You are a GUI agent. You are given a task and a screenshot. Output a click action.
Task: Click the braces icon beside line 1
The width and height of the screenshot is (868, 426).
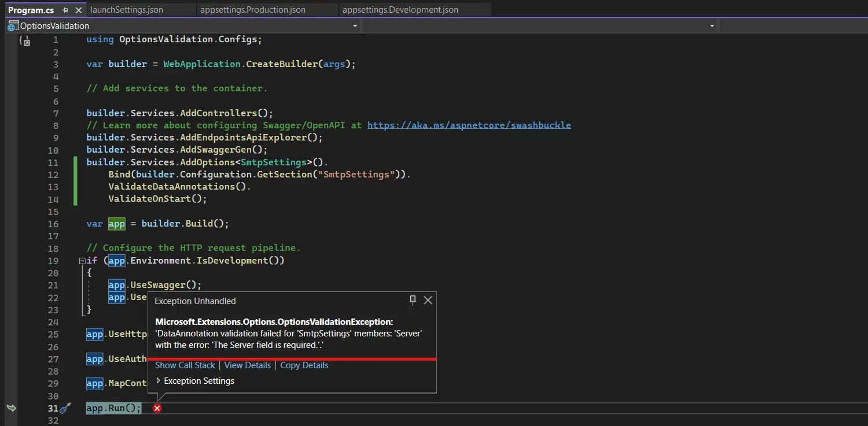click(x=24, y=40)
